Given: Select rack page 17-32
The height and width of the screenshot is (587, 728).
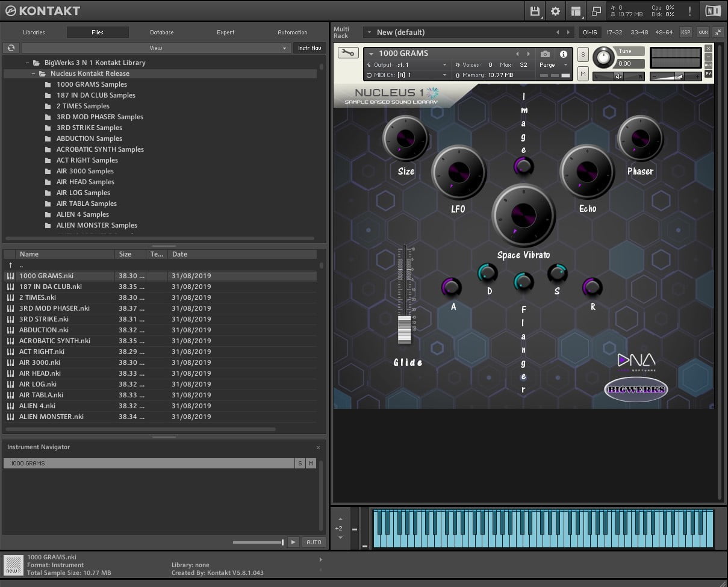Looking at the screenshot, I should click(x=614, y=32).
